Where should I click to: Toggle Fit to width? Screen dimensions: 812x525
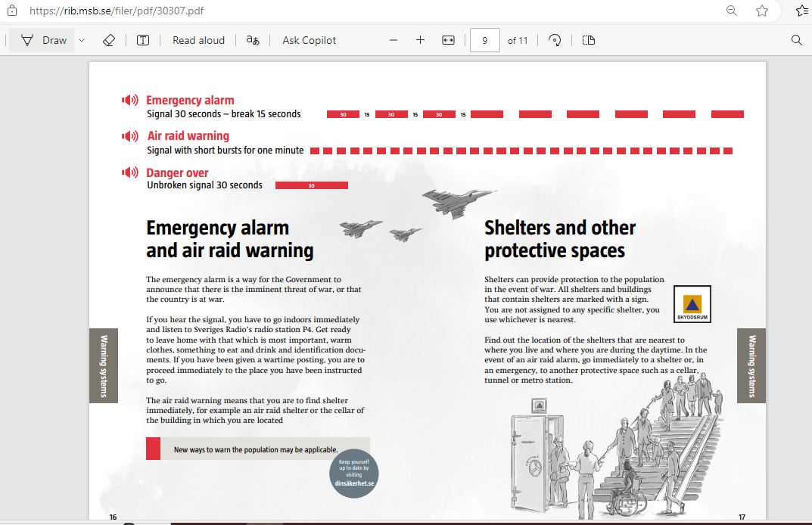[x=449, y=40]
